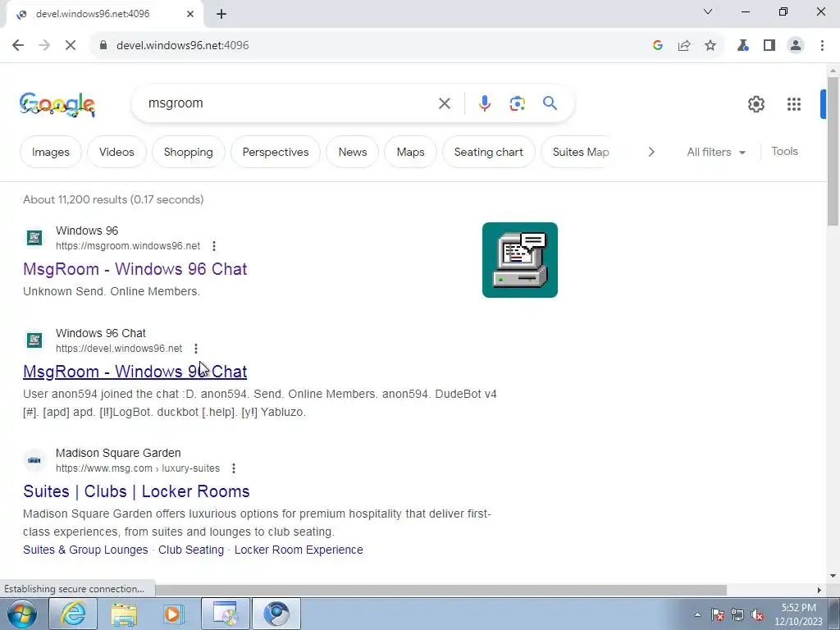Viewport: 840px width, 630px height.
Task: Click the msgroom search input field
Action: click(290, 103)
